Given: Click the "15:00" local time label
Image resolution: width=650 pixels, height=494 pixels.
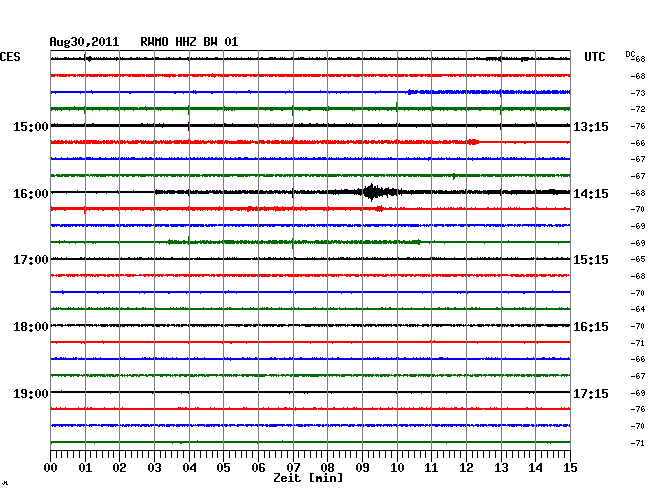Looking at the screenshot, I should [x=31, y=126].
